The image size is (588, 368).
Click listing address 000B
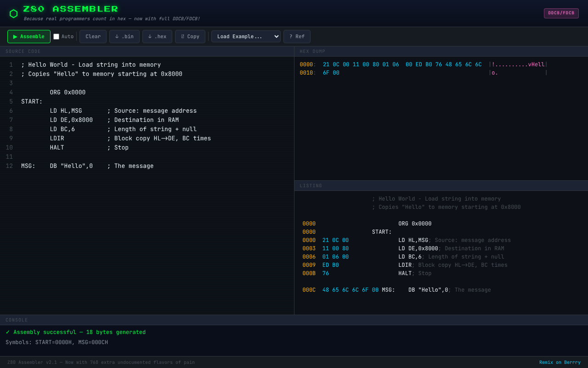pos(309,273)
